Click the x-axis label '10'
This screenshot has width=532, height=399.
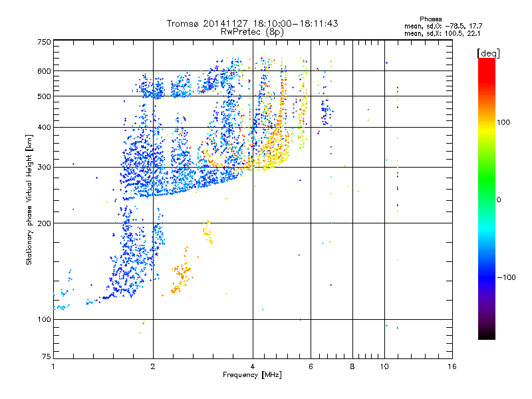point(384,366)
